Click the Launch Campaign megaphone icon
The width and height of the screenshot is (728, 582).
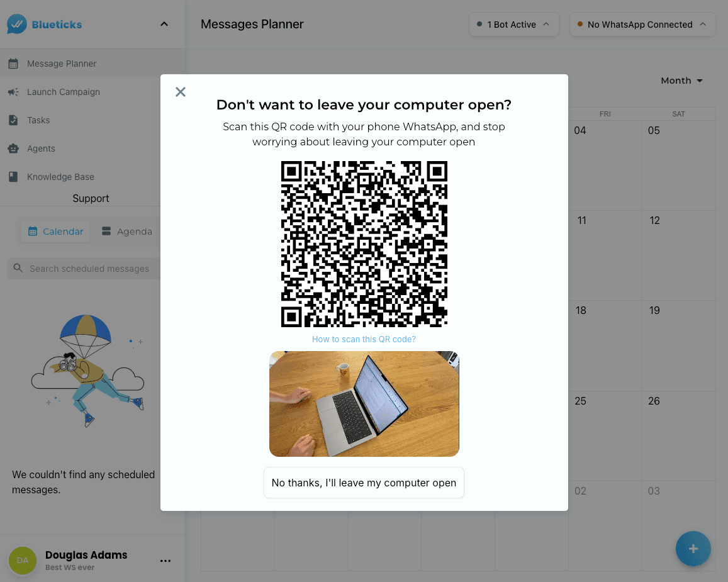pyautogui.click(x=13, y=92)
